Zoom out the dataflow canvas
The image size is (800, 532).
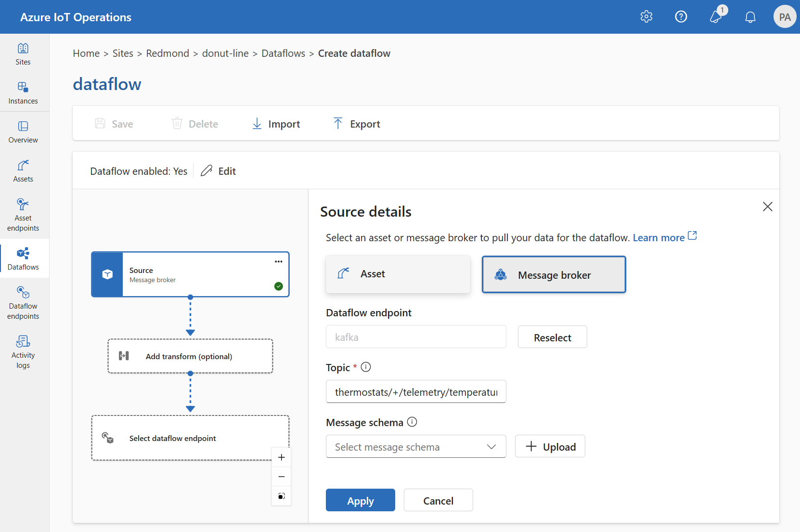click(282, 477)
